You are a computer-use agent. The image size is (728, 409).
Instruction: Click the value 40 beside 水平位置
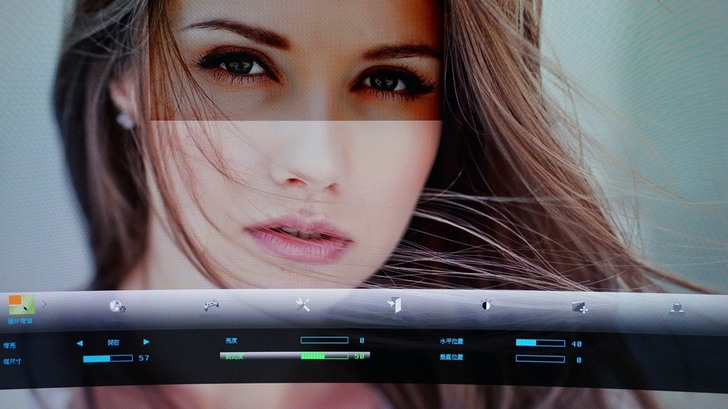click(577, 344)
